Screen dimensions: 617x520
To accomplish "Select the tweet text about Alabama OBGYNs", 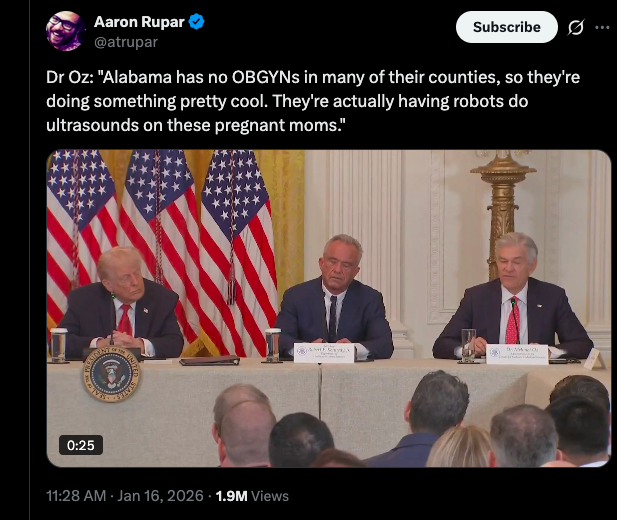I will 313,101.
